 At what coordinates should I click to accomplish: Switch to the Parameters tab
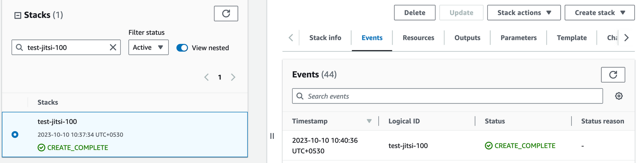pos(518,38)
